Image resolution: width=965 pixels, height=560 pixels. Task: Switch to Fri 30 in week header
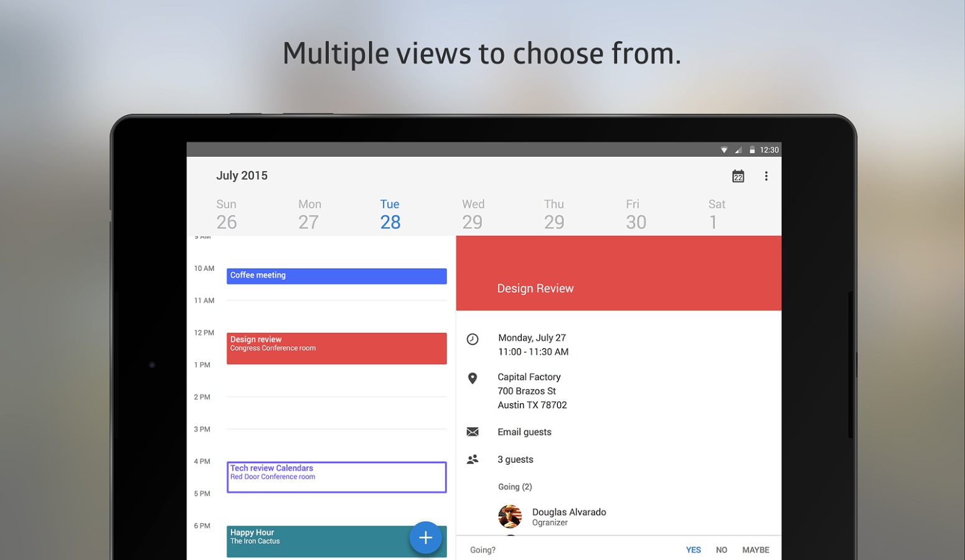point(635,214)
